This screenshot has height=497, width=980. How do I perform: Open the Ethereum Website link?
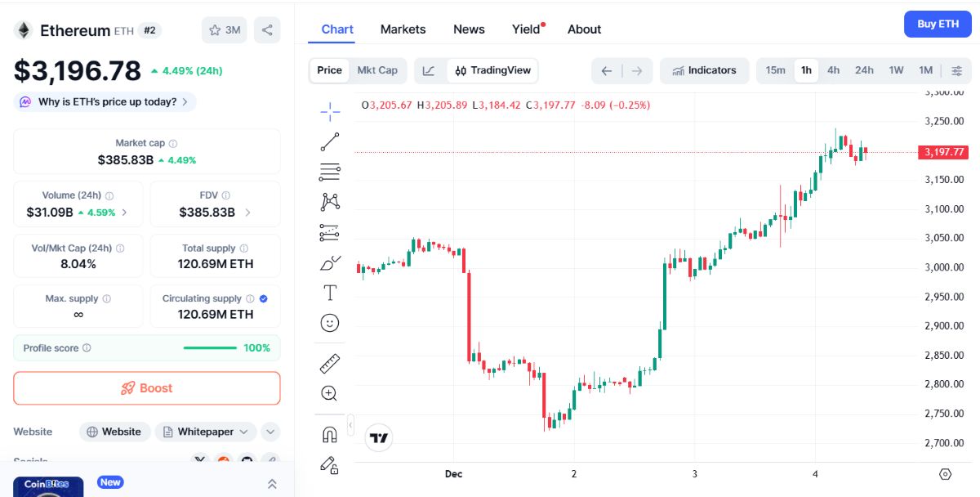[114, 432]
